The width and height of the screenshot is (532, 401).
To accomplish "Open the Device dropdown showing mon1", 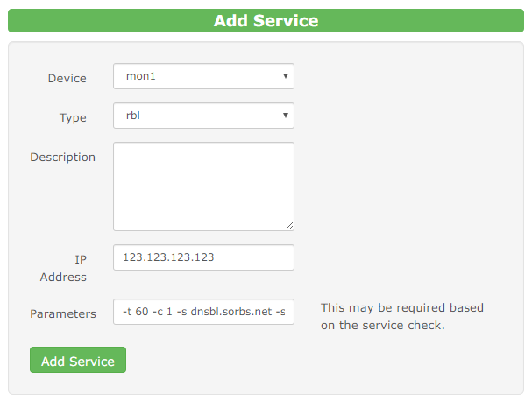I will pos(203,76).
